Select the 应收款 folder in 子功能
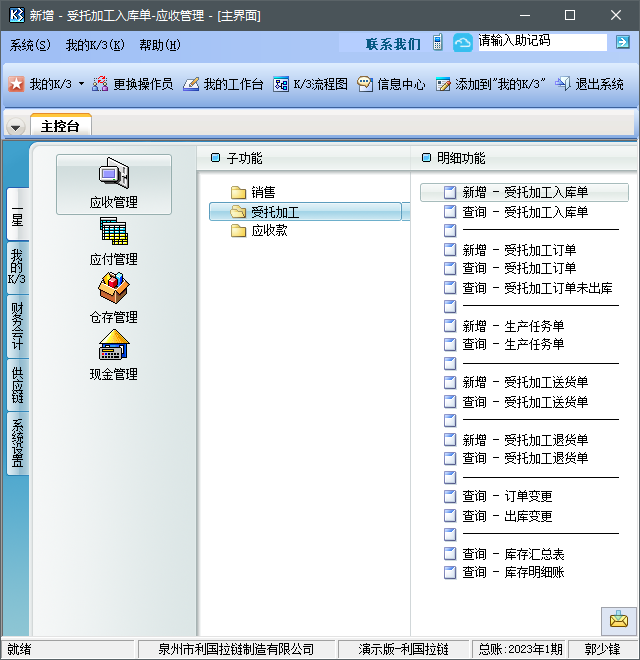Image resolution: width=640 pixels, height=660 pixels. point(268,230)
